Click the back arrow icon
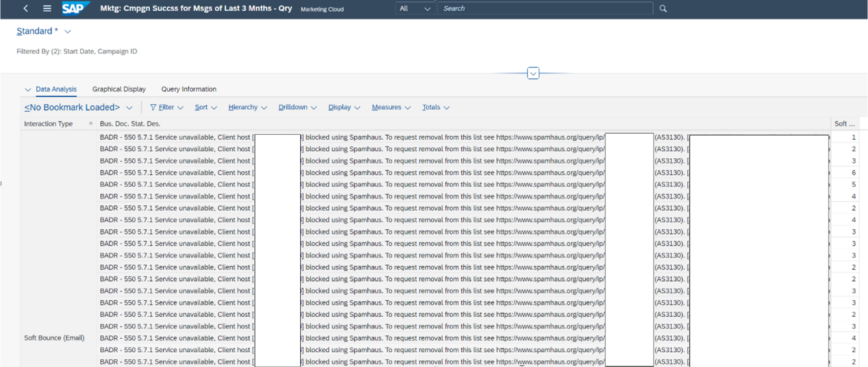Image resolution: width=868 pixels, height=367 pixels. 26,8
